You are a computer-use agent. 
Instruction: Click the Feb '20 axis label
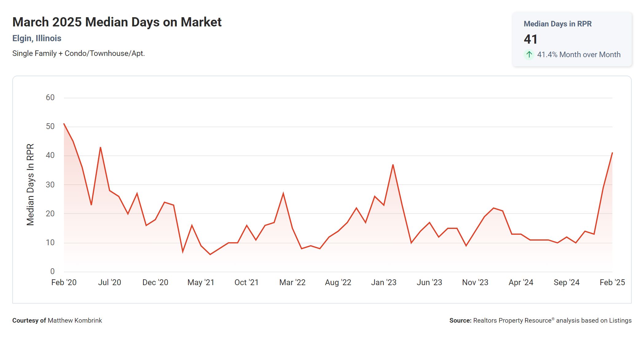coord(64,282)
